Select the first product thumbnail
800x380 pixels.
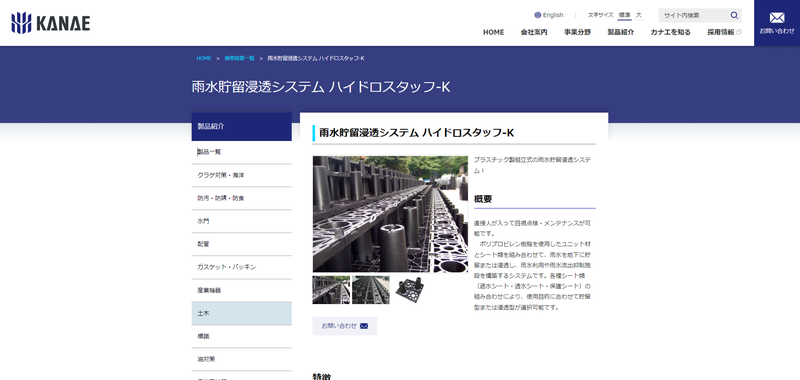[331, 290]
